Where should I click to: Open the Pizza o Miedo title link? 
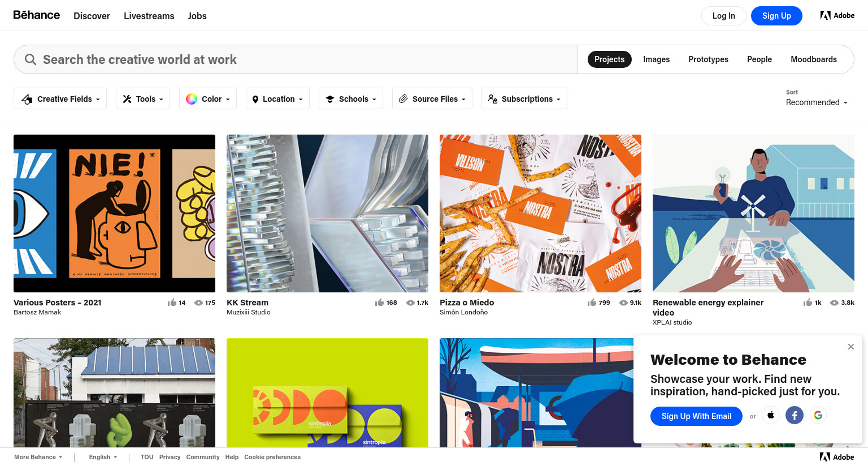point(467,303)
